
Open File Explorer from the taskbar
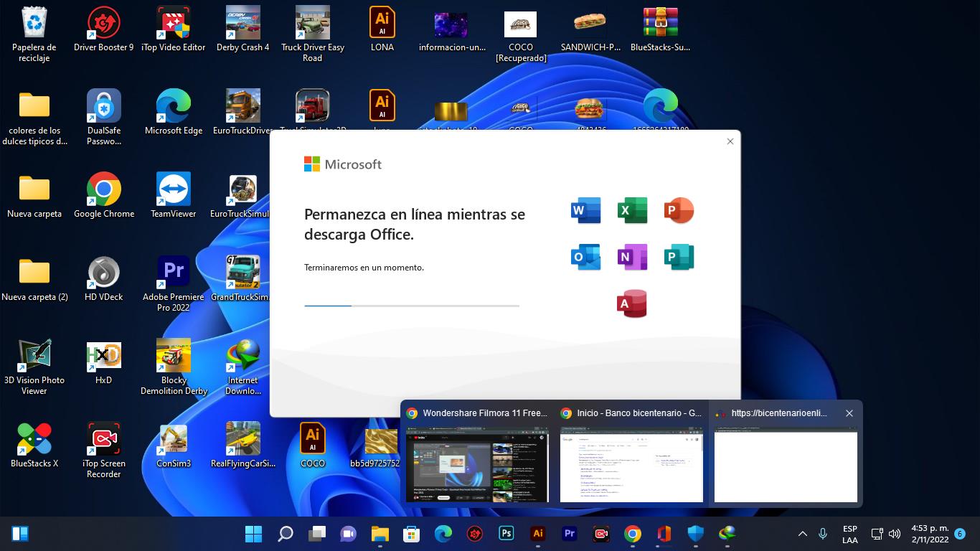coord(380,534)
